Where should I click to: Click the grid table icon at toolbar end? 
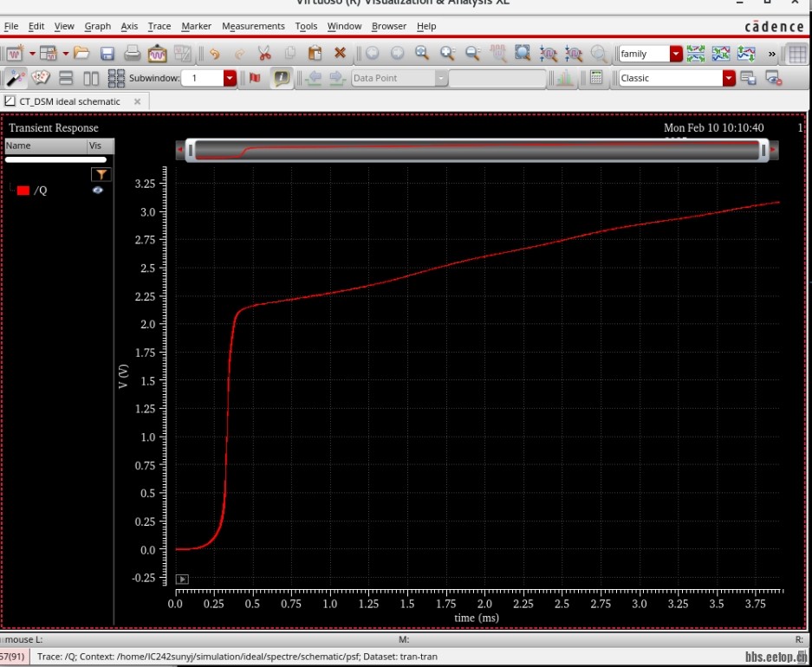(797, 54)
